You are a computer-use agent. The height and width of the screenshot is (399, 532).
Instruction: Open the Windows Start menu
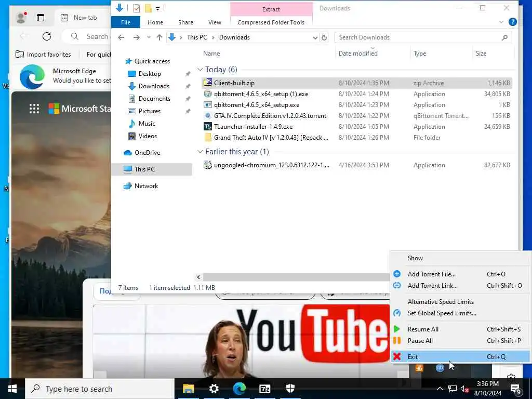(x=12, y=389)
